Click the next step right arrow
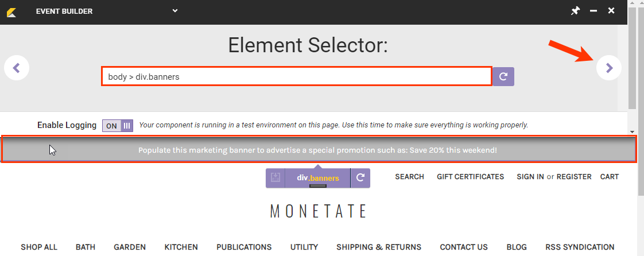Viewport: 644px width, 256px height. coord(608,68)
